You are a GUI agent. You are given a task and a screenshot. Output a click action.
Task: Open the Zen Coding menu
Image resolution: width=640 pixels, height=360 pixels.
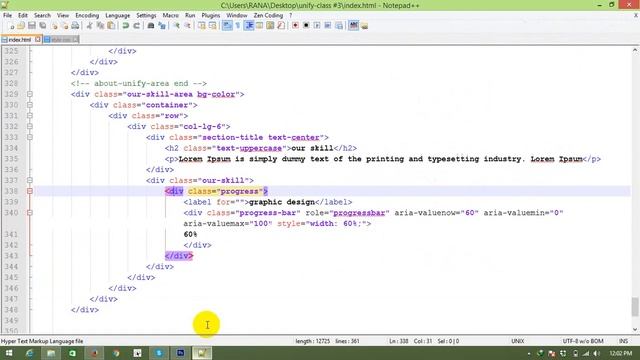point(268,16)
